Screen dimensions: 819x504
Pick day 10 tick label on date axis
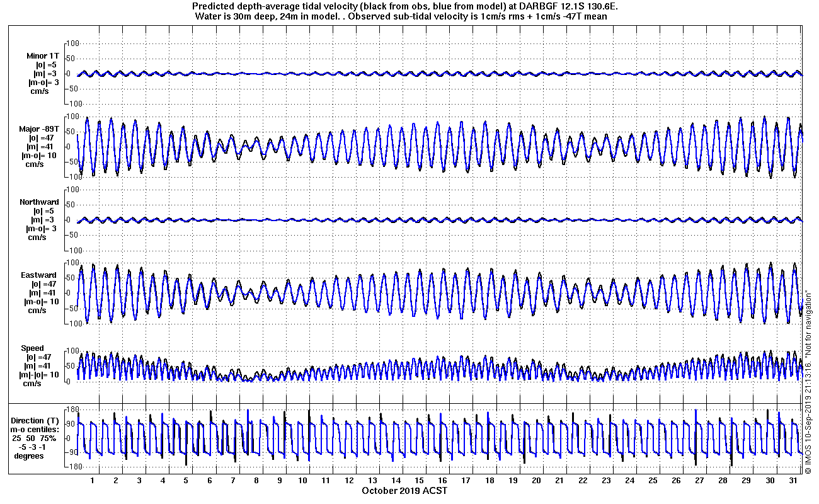(303, 481)
